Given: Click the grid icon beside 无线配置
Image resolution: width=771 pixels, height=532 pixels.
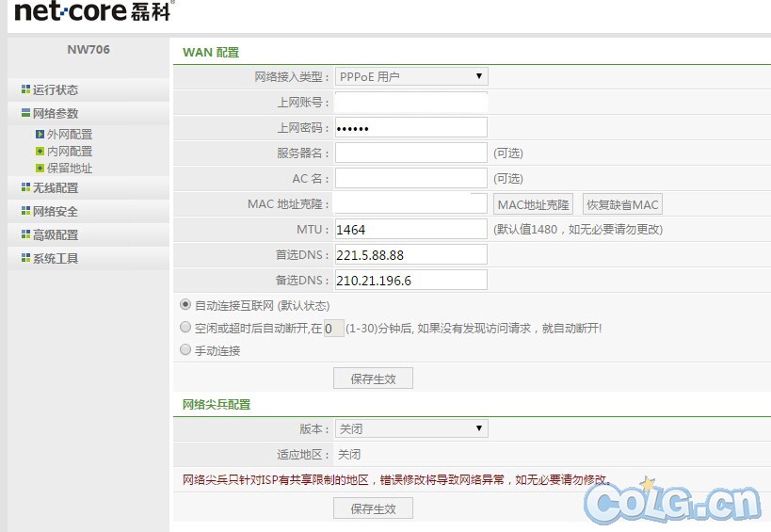Looking at the screenshot, I should [x=25, y=186].
